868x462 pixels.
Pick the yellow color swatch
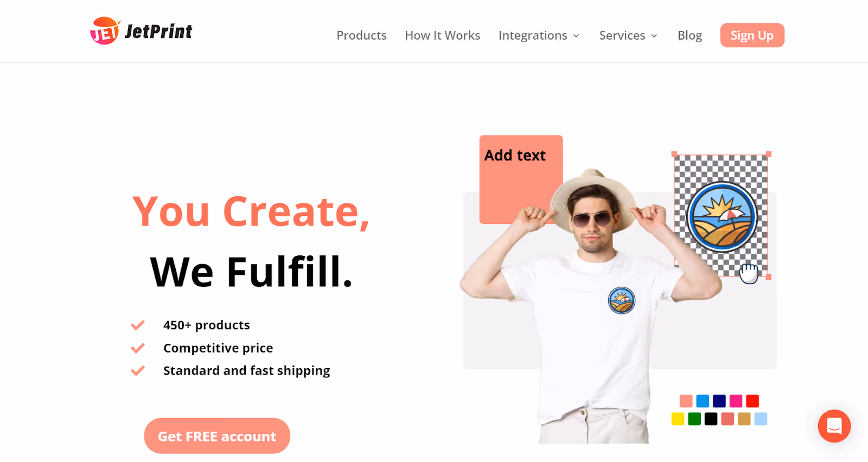point(678,419)
